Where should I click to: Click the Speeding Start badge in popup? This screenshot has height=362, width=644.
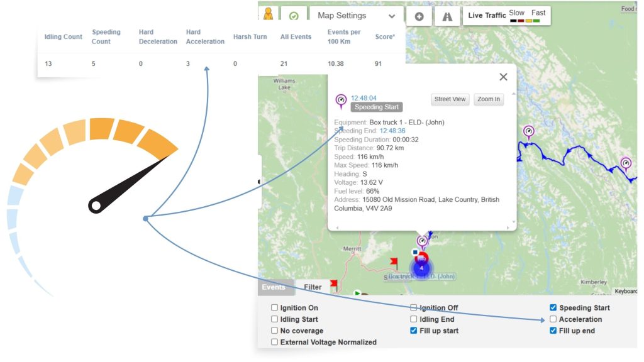click(x=377, y=107)
